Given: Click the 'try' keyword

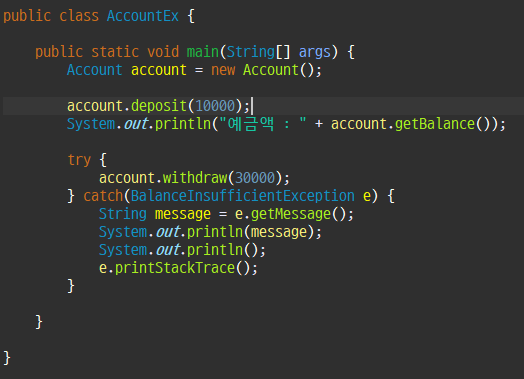Looking at the screenshot, I should pyautogui.click(x=79, y=160).
